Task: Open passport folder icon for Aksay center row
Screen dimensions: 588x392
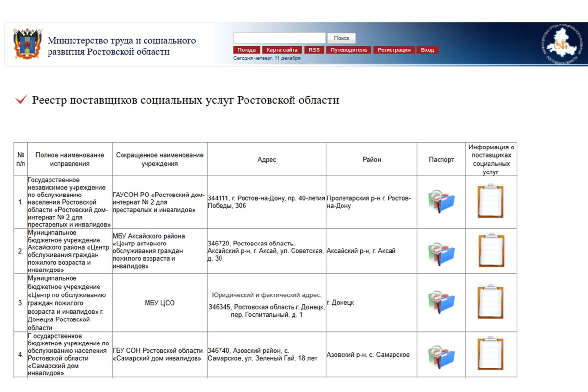Action: [x=441, y=251]
